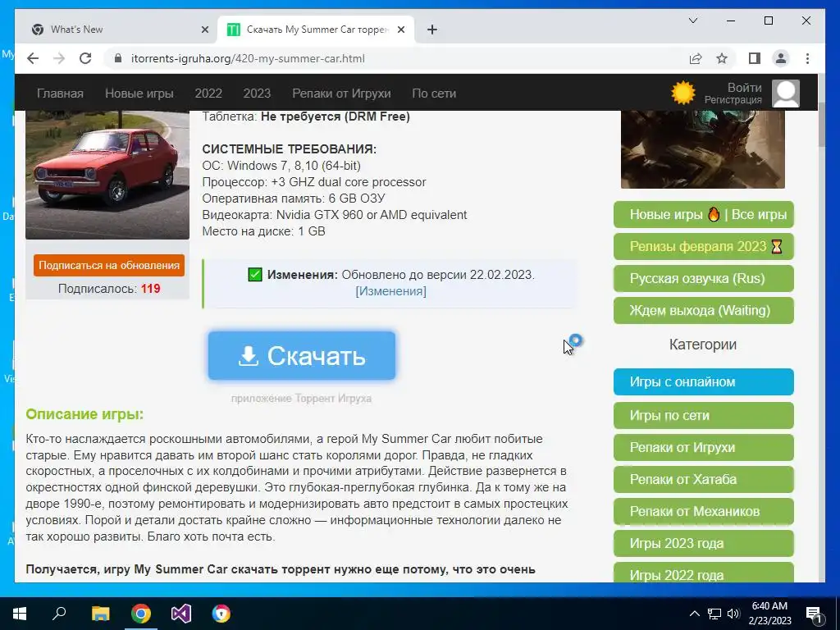Open Visual Studio from the taskbar

(x=181, y=614)
